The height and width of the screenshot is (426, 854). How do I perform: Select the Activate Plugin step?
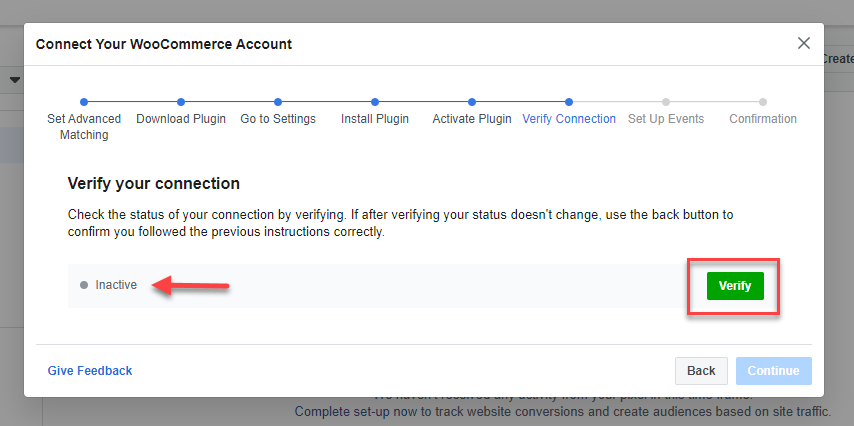[x=472, y=119]
